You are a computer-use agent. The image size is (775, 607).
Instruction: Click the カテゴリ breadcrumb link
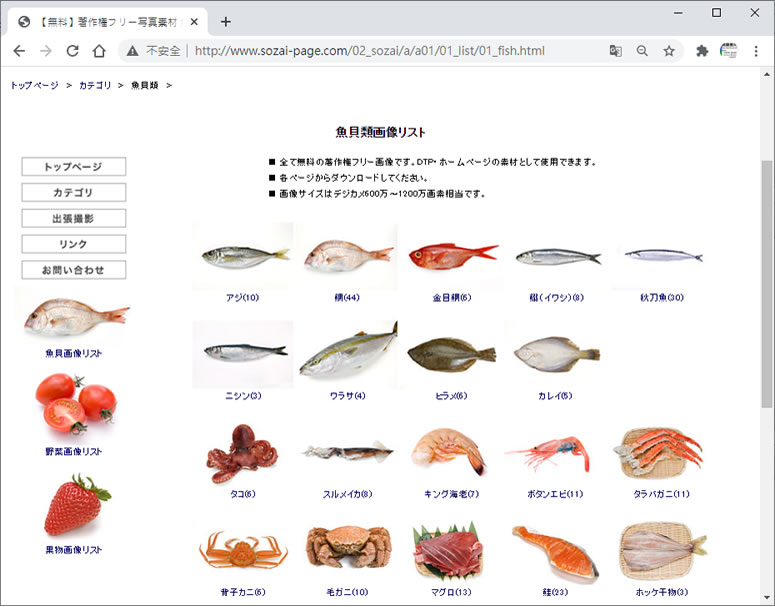point(95,86)
